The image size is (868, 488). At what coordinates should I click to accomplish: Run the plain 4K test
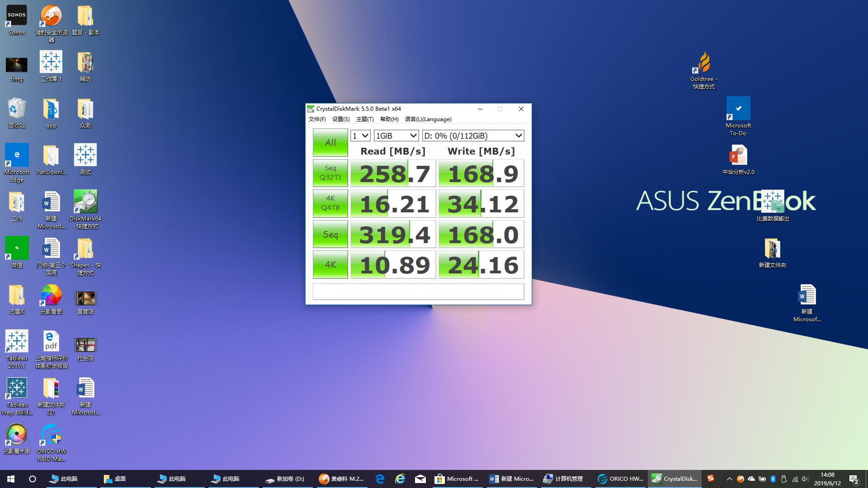coord(330,265)
